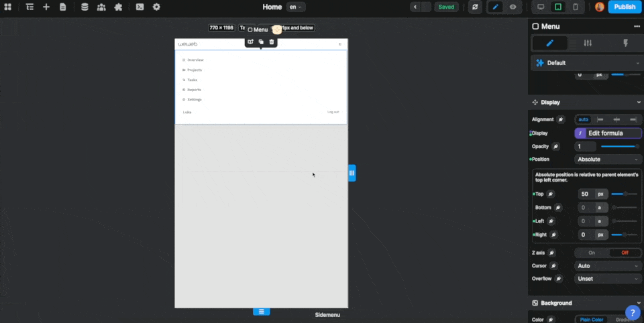Click the refresh sync icon
Image resolution: width=644 pixels, height=323 pixels.
pos(475,7)
